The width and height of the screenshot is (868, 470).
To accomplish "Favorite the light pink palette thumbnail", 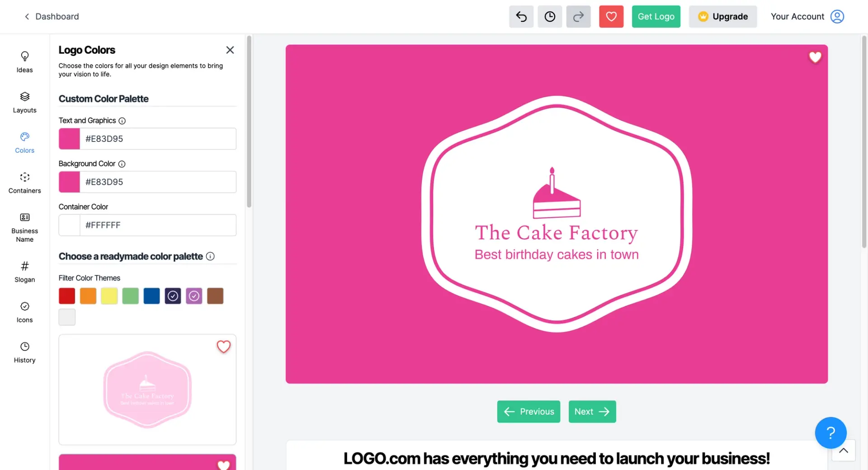I will 223,347.
